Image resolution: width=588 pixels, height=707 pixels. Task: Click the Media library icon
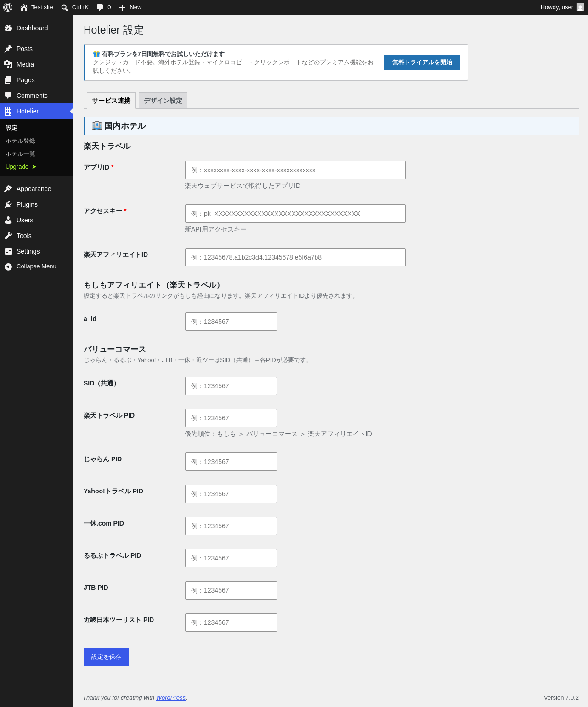pos(8,64)
